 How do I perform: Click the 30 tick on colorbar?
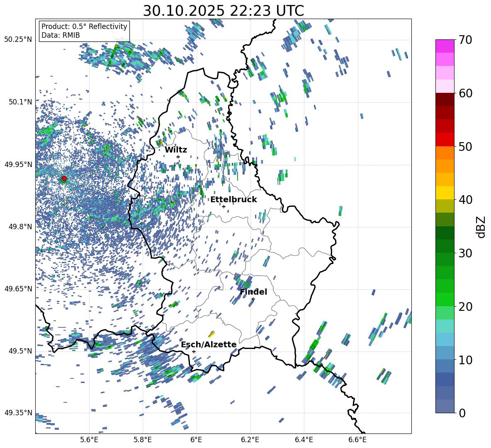(x=465, y=253)
